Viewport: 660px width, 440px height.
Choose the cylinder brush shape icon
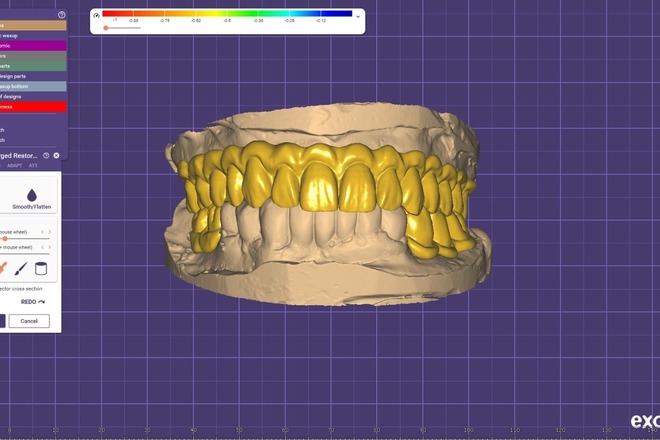pos(41,268)
